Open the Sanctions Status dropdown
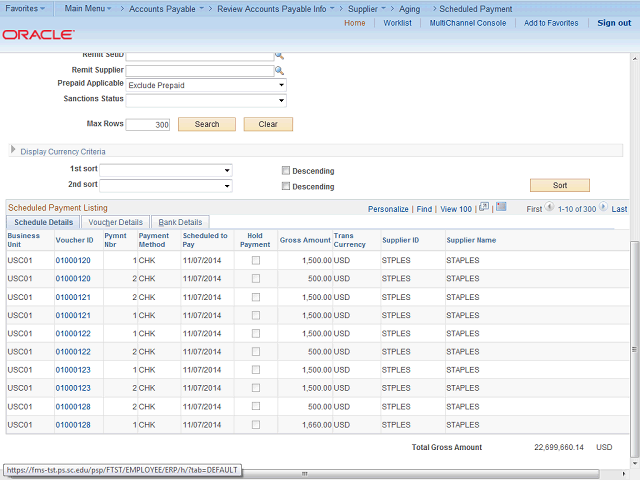This screenshot has width=640, height=480. point(206,100)
